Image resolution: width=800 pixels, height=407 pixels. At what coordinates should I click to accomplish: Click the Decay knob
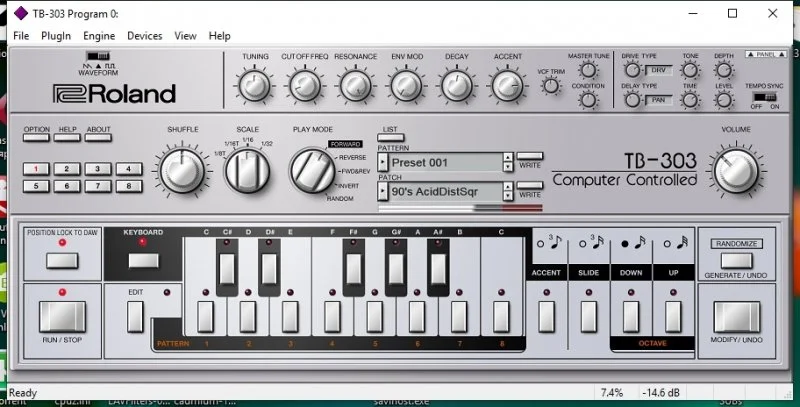point(457,85)
